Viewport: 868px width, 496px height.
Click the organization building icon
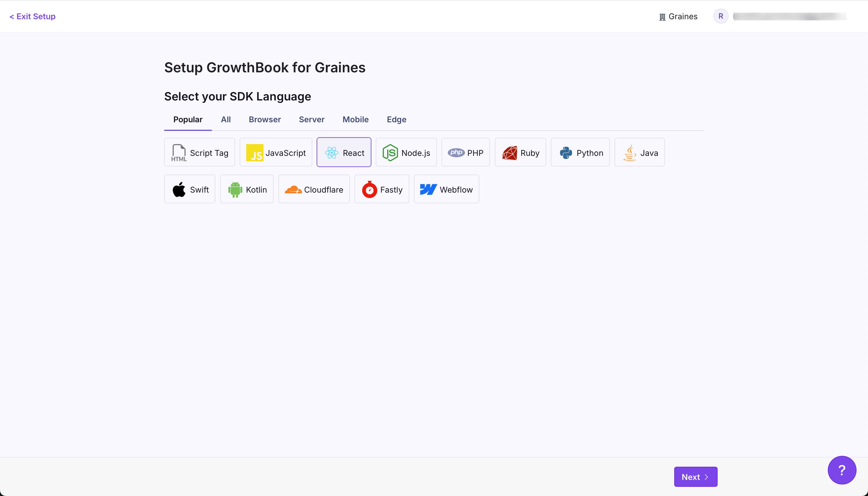click(x=662, y=17)
